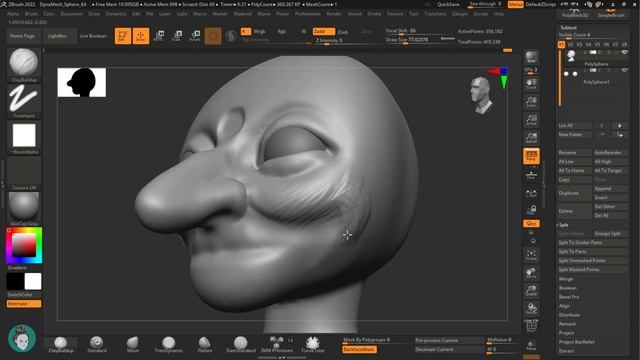Expand the Bevel Pro section
The height and width of the screenshot is (360, 640).
tap(569, 297)
